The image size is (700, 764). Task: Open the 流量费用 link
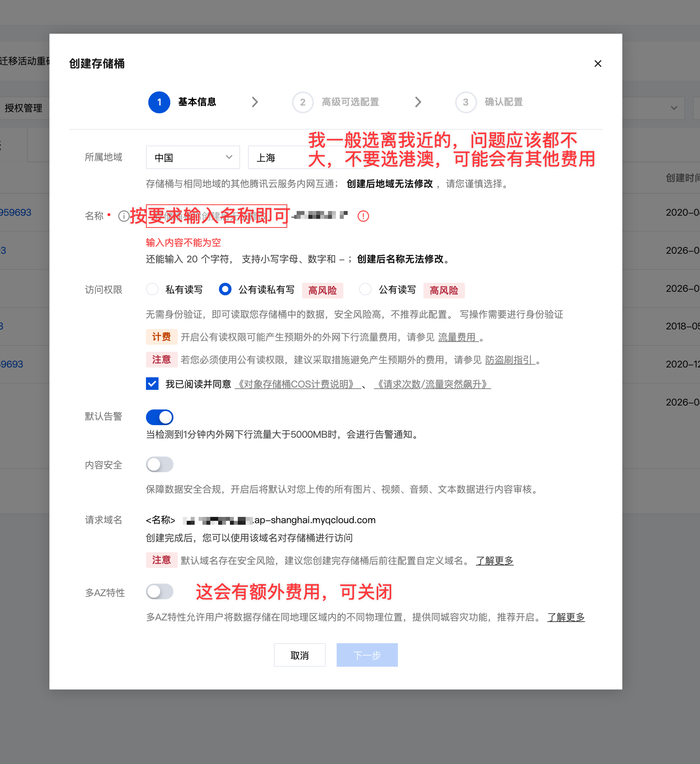pos(458,337)
